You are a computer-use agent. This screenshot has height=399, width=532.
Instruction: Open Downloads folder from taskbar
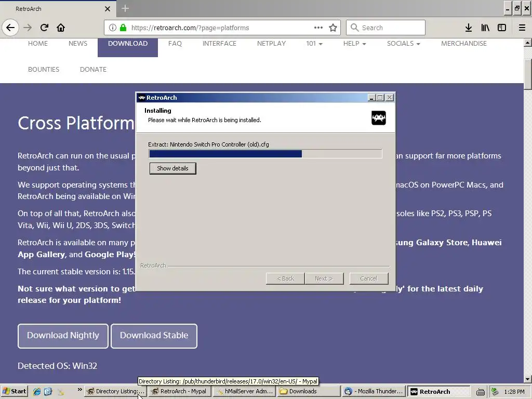[x=308, y=392]
